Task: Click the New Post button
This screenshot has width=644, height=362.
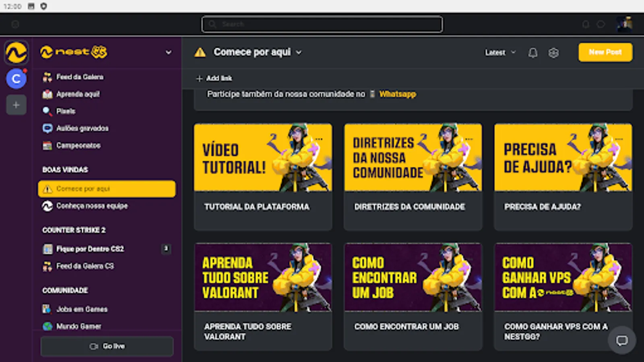Action: [605, 52]
